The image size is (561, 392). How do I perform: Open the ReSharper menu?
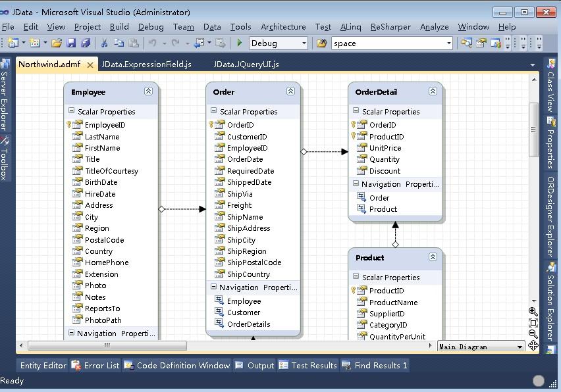[390, 27]
